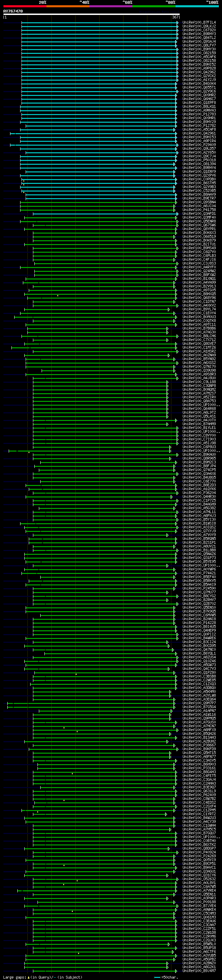
Task: Select label UniRef100_C9L188
Action: click(199, 382)
